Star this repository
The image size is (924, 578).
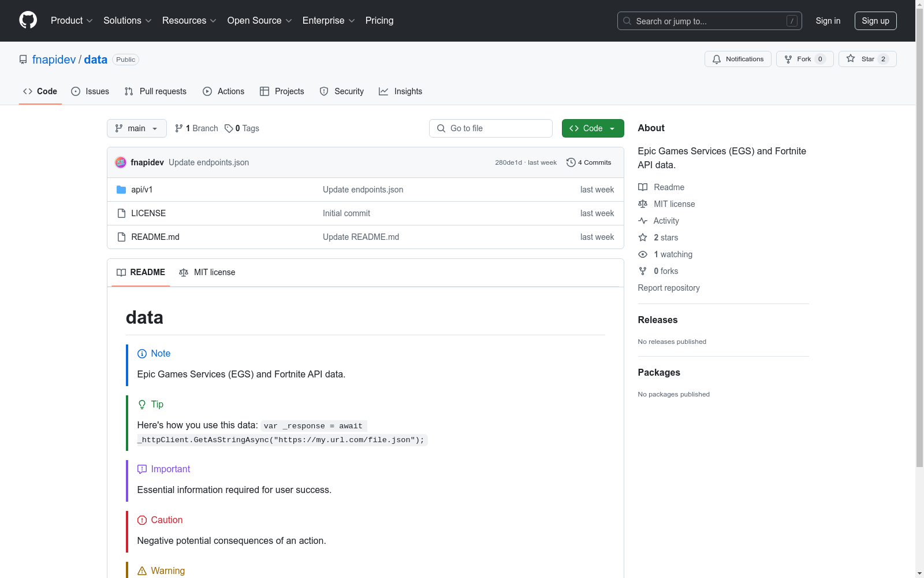coord(867,59)
